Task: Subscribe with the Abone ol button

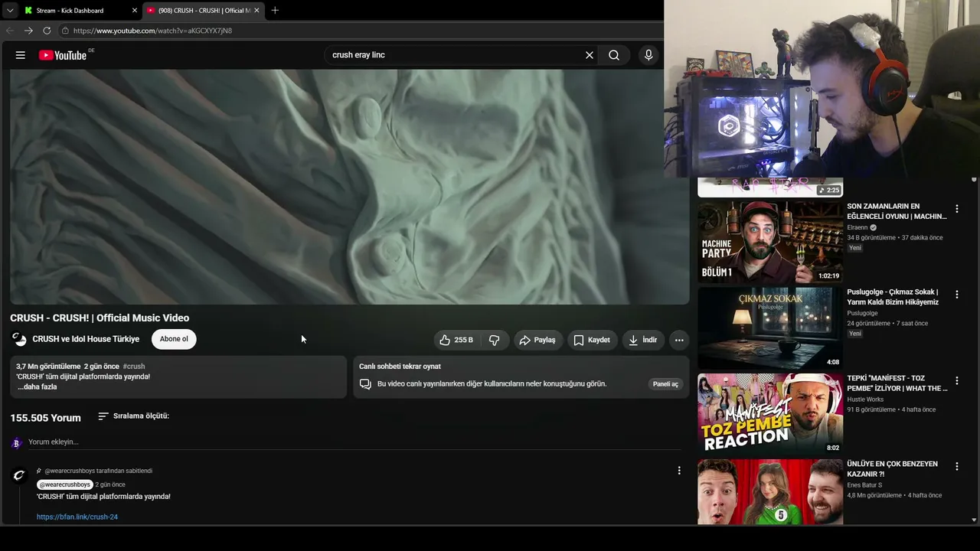Action: 174,339
